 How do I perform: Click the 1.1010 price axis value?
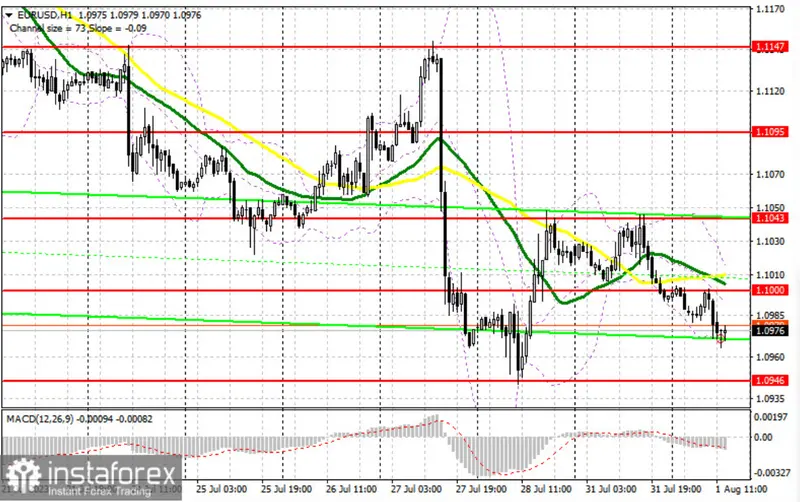tap(770, 274)
